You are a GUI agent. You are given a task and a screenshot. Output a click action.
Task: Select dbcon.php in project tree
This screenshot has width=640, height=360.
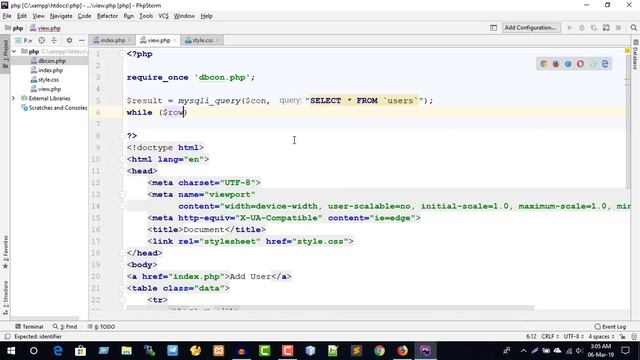(52, 61)
